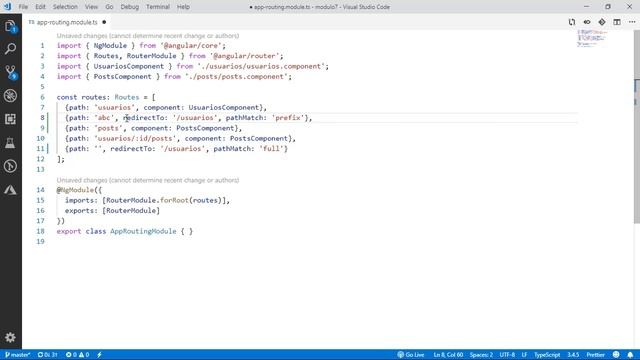Click '@angular/router' import string
This screenshot has width=640, height=360.
pos(244,56)
